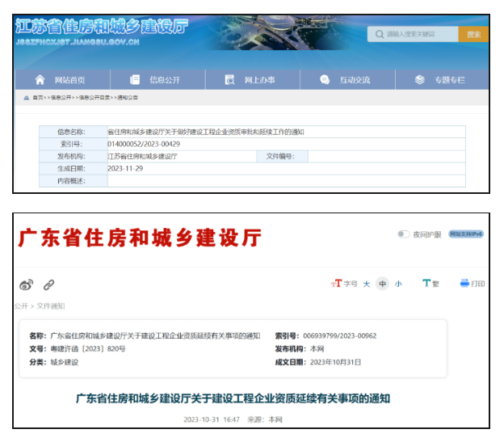504x442 pixels.
Task: Click the Jiangsu notice title in the 信息名称 row
Action: click(206, 132)
